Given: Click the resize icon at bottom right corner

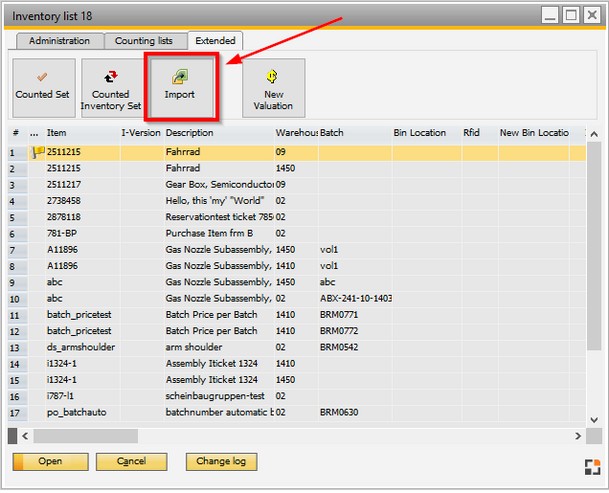Looking at the screenshot, I should 592,465.
